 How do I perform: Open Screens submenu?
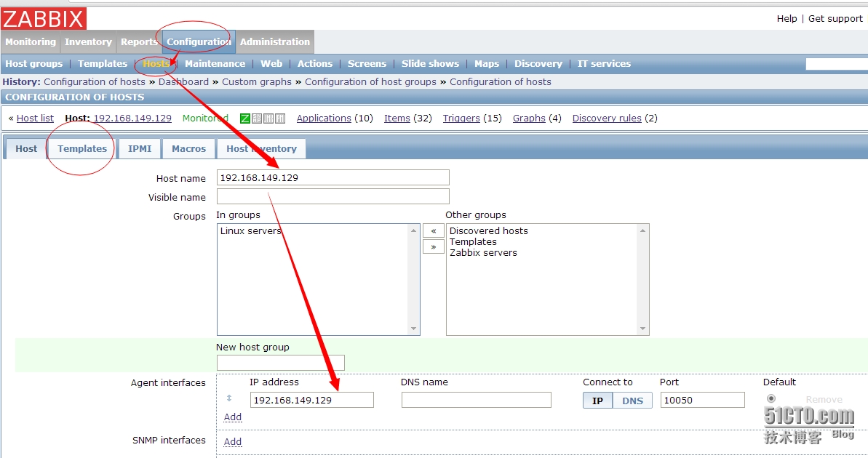pyautogui.click(x=367, y=64)
